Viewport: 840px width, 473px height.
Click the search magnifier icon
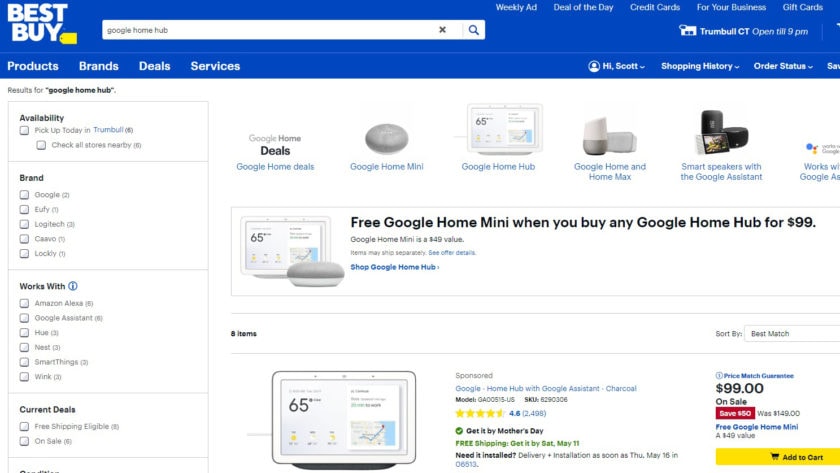coord(473,30)
